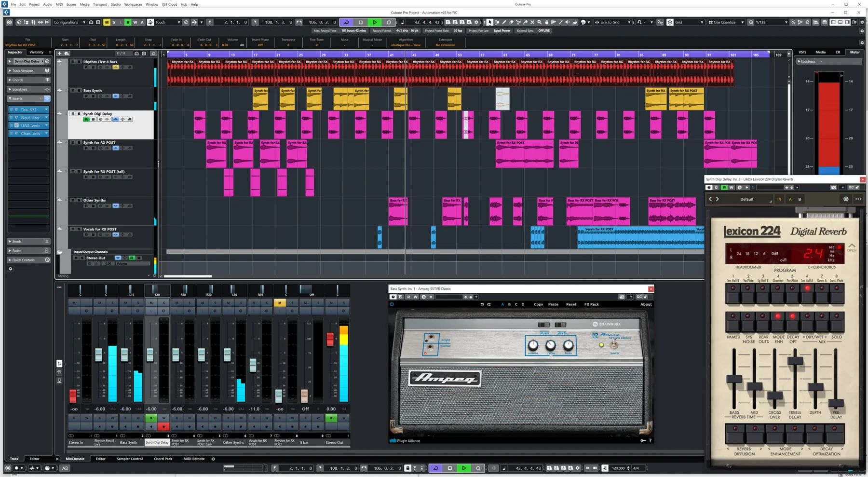Solo the Synth Digi Delay track

point(79,114)
